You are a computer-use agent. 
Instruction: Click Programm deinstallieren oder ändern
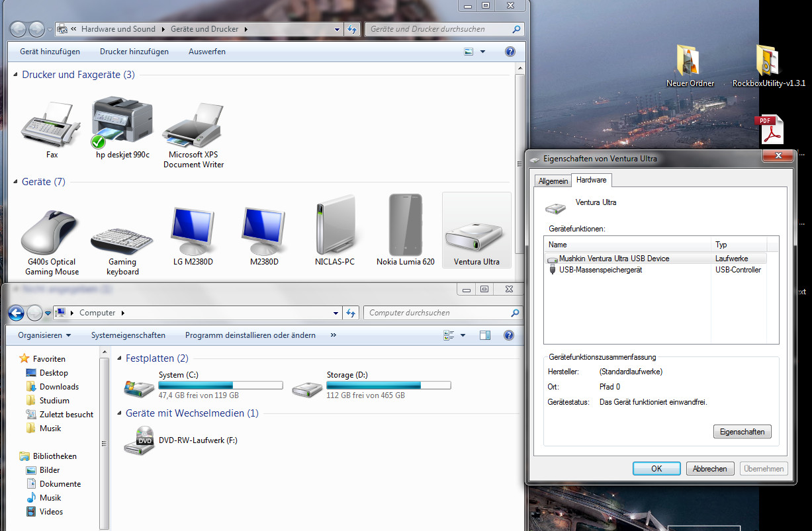coord(250,335)
